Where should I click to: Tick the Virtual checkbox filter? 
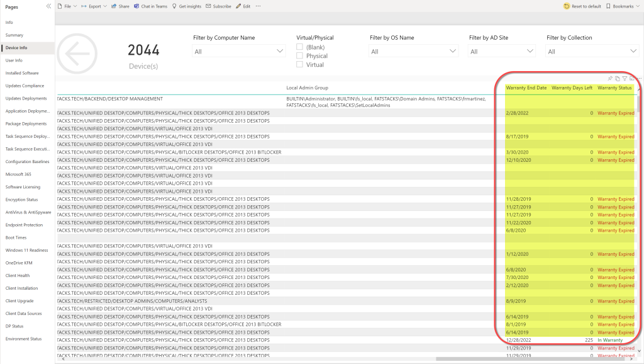point(300,64)
